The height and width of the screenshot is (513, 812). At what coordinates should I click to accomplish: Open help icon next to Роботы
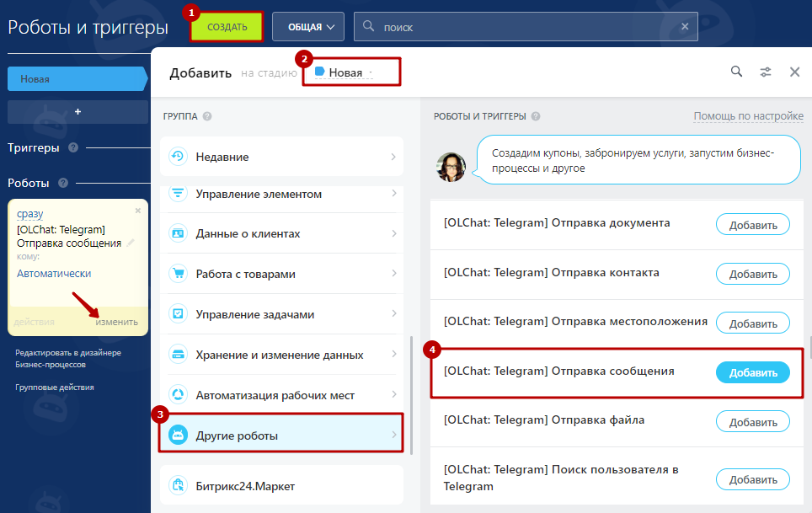pos(63,183)
